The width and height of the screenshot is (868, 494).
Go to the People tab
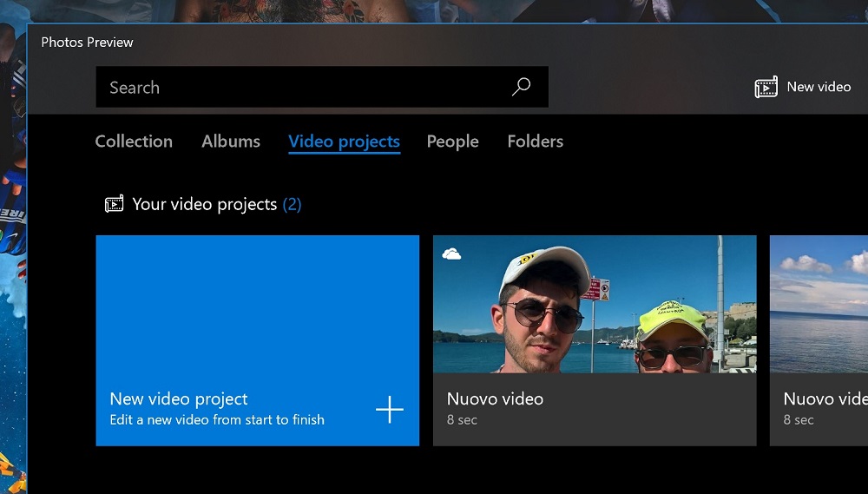(x=453, y=142)
